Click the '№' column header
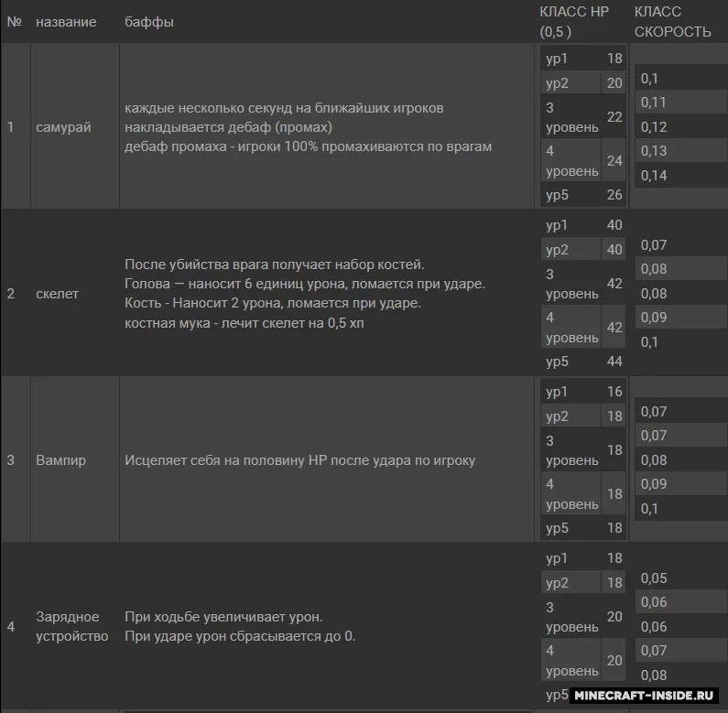This screenshot has width=728, height=713. (x=15, y=22)
